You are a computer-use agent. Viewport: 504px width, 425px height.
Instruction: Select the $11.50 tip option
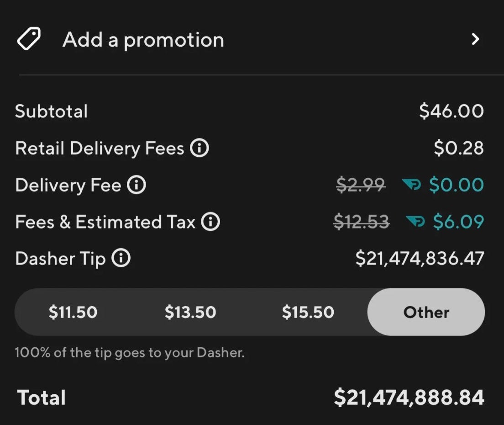click(73, 312)
